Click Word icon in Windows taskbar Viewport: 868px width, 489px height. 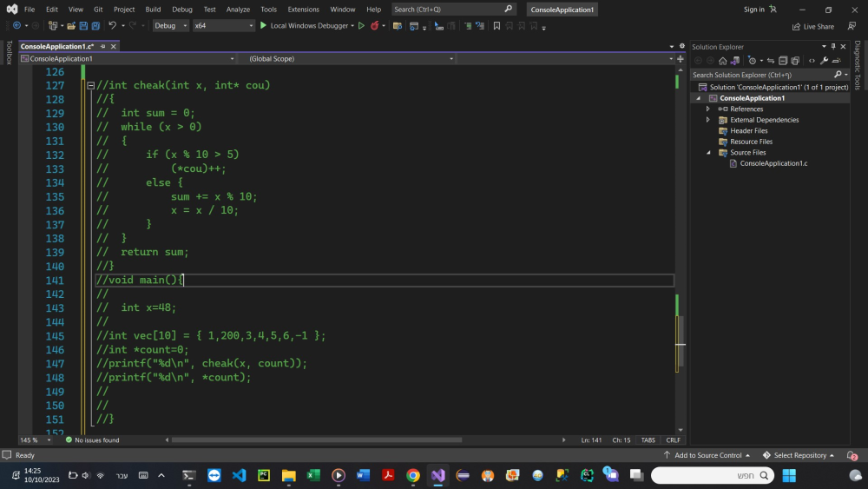tap(363, 475)
